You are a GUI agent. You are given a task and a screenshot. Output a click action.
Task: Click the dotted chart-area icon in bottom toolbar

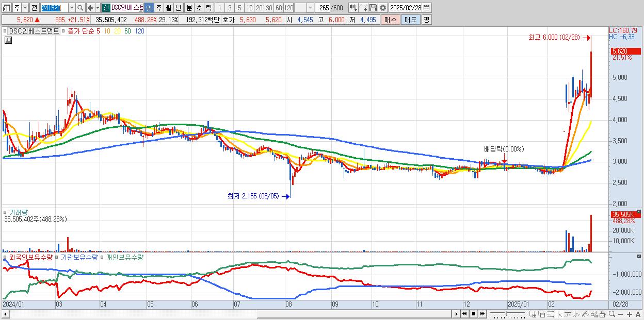point(550,314)
